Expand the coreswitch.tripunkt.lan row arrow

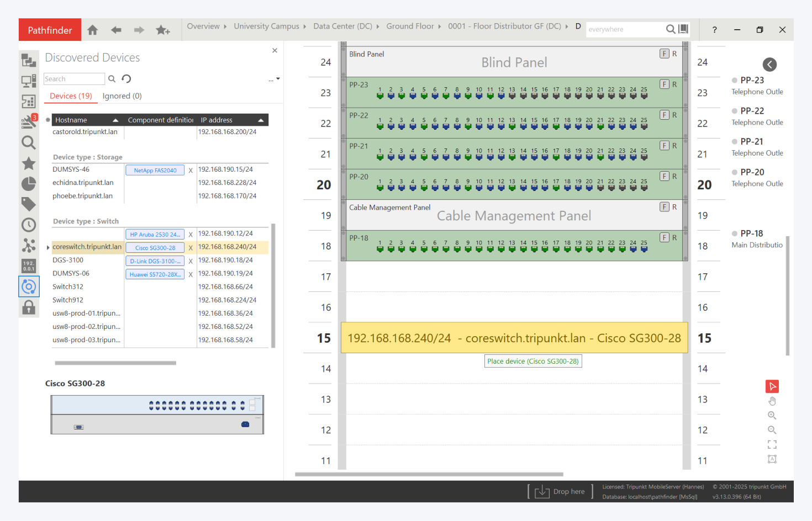pos(48,247)
